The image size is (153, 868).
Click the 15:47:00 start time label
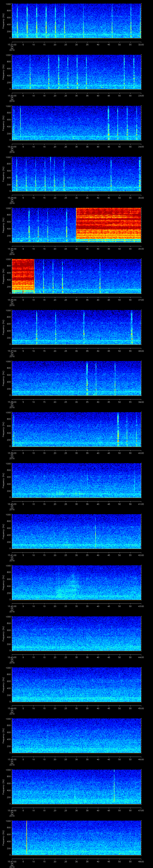[x=12, y=862]
